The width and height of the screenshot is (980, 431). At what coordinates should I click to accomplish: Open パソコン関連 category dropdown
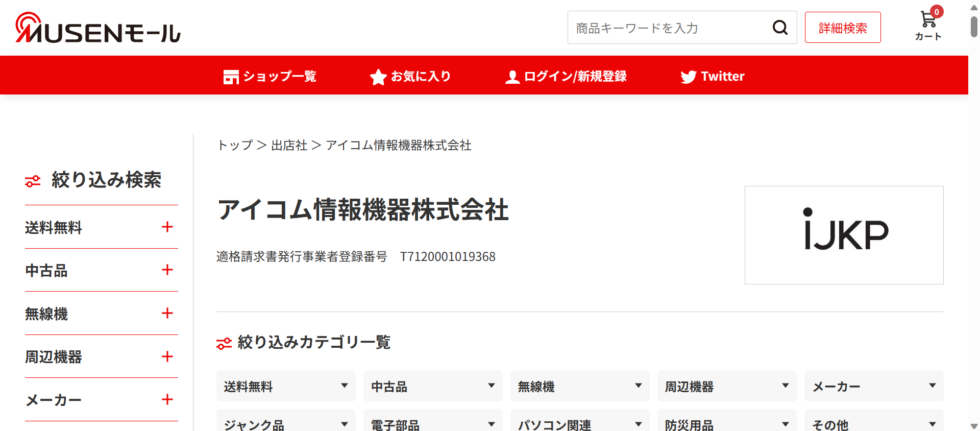(x=580, y=420)
